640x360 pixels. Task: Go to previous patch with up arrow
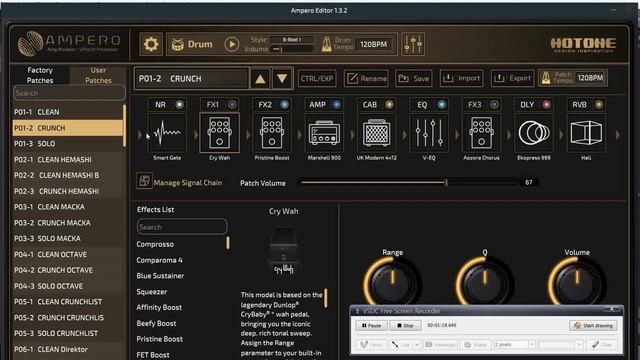[x=260, y=78]
